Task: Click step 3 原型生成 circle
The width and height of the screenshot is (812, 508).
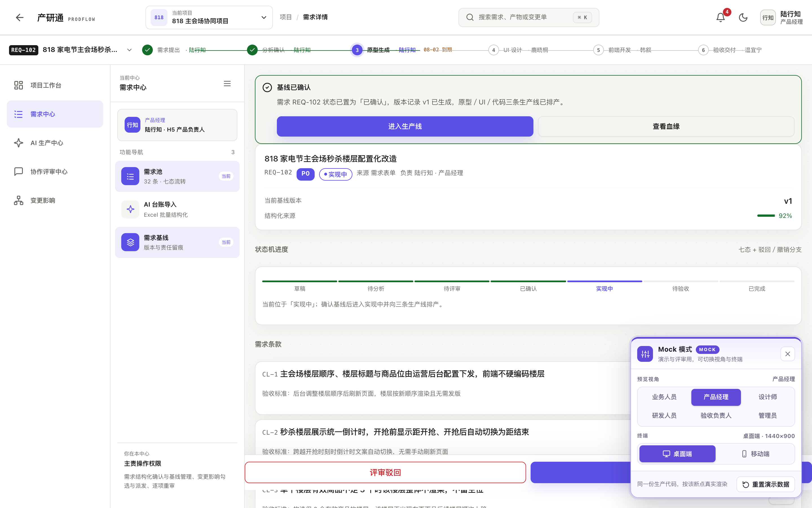Action: point(357,50)
